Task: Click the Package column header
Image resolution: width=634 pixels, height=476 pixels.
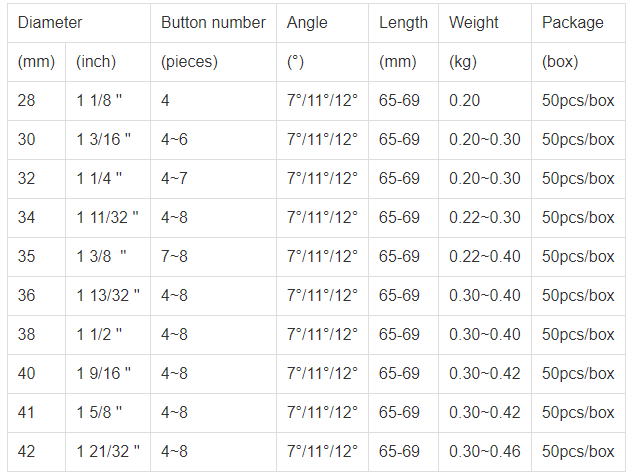Action: pos(578,23)
